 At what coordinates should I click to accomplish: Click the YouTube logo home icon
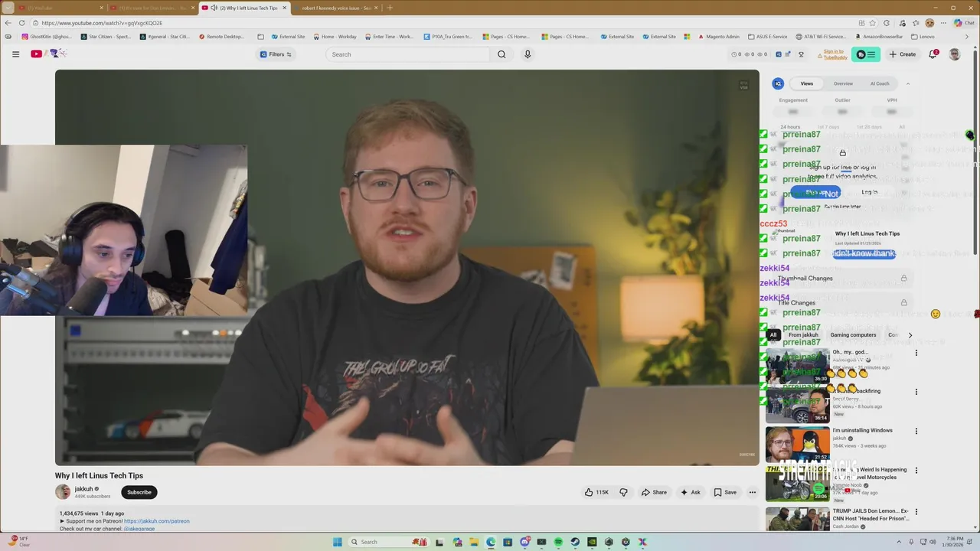[36, 54]
